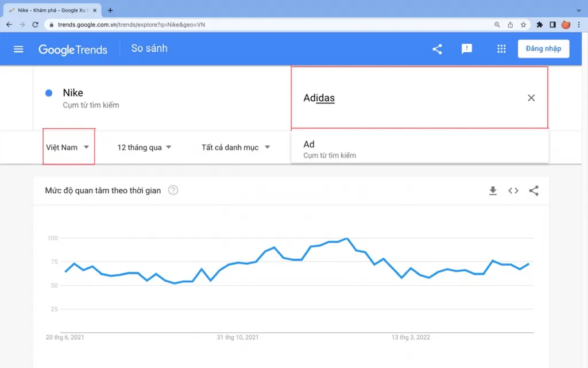Open the browser profile avatar
This screenshot has width=588, height=368.
566,25
